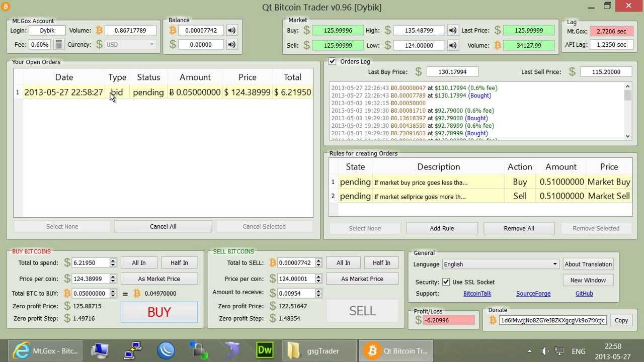Click the Last Buy Price field

coord(452,72)
